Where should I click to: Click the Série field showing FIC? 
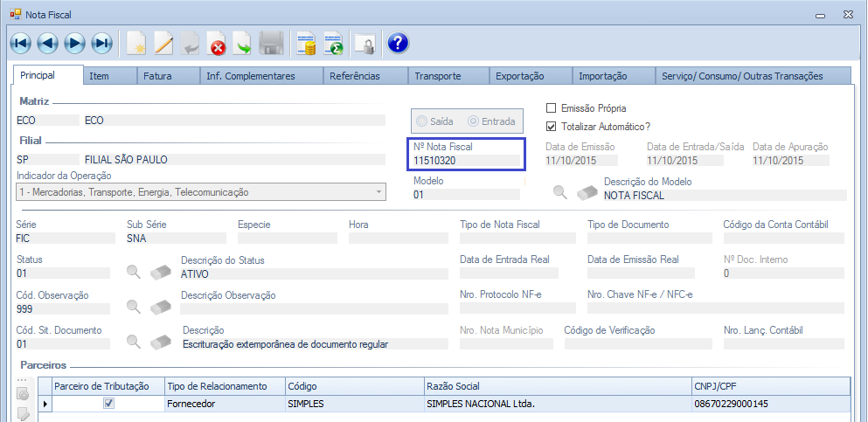tap(66, 238)
